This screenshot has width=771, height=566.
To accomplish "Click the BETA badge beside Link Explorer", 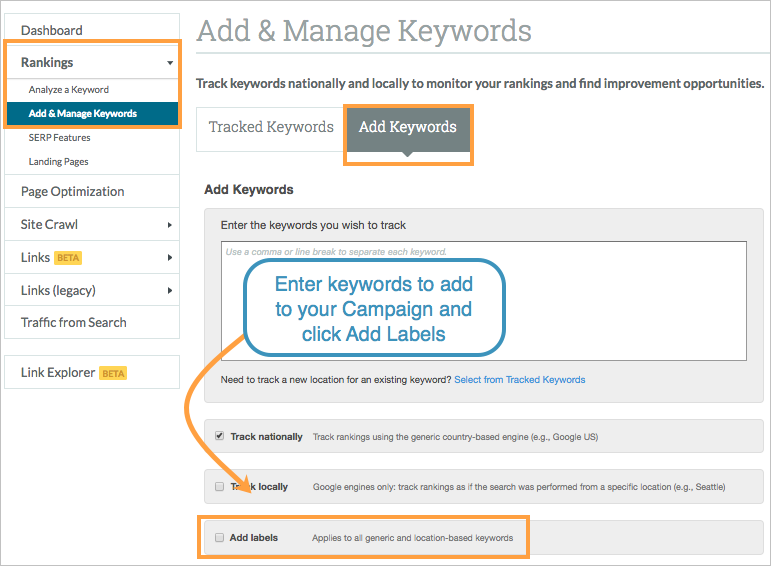I will [113, 373].
